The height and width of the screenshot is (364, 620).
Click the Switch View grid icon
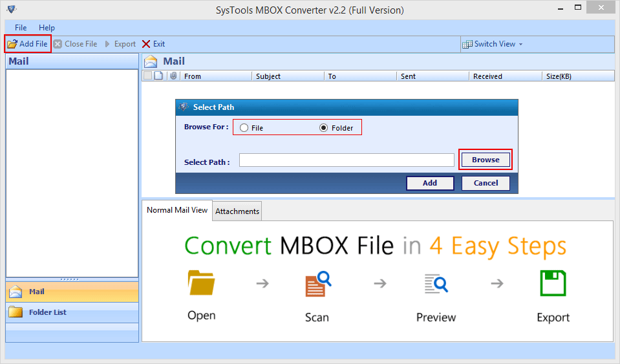point(467,44)
